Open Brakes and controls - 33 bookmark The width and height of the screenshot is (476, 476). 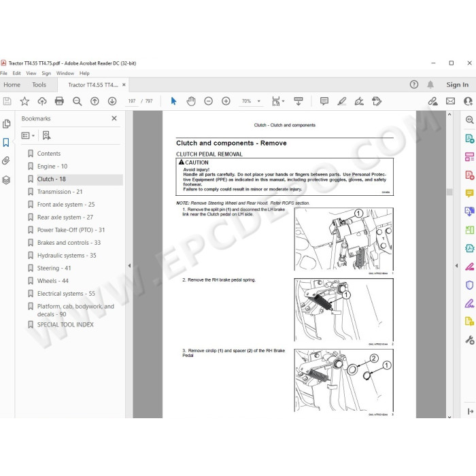[69, 243]
